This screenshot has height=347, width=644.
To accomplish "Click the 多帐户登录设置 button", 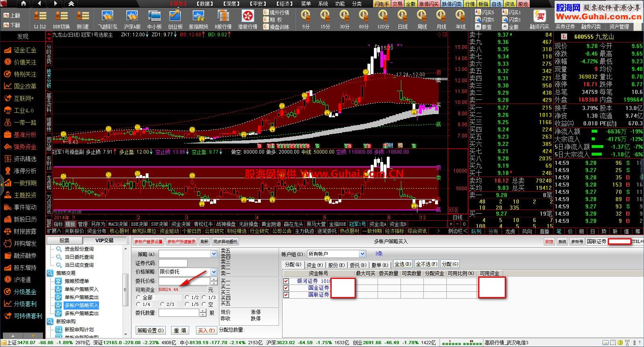I will (x=148, y=241).
